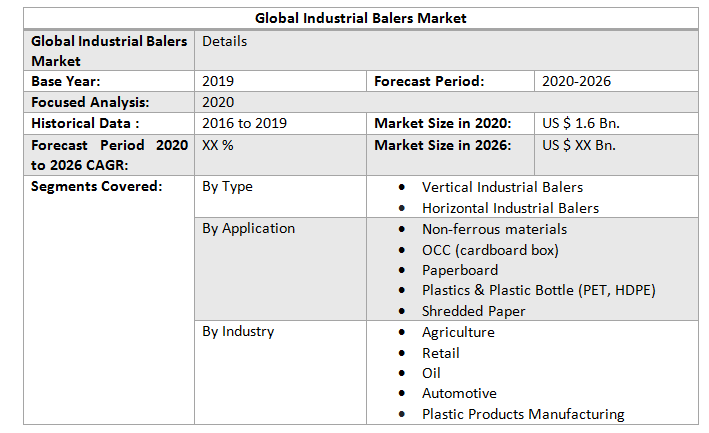Click the 'US $ 1.6 Bn.' market size value
Screen dimensions: 709x433
(581, 123)
